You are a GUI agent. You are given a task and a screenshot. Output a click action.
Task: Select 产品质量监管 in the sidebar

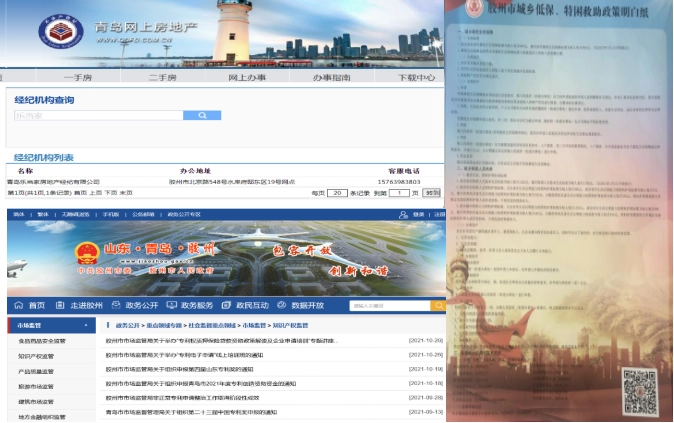36,371
